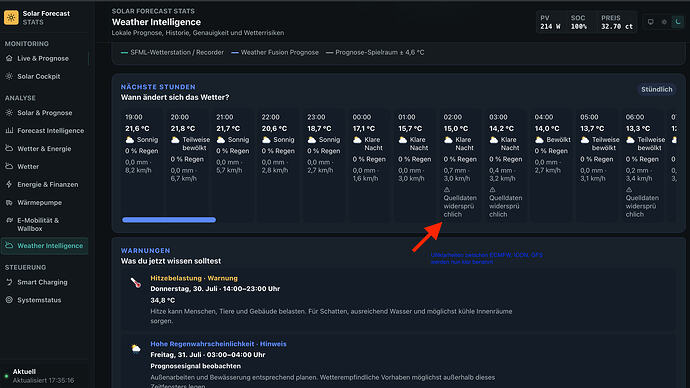Click the 05:00 Teilweise bewölkt icon
690x388 pixels.
[585, 140]
